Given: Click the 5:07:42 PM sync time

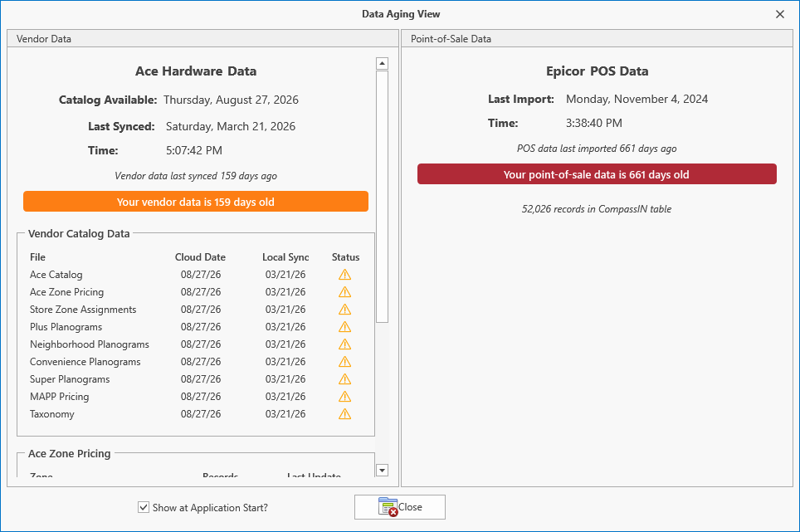Looking at the screenshot, I should [194, 150].
